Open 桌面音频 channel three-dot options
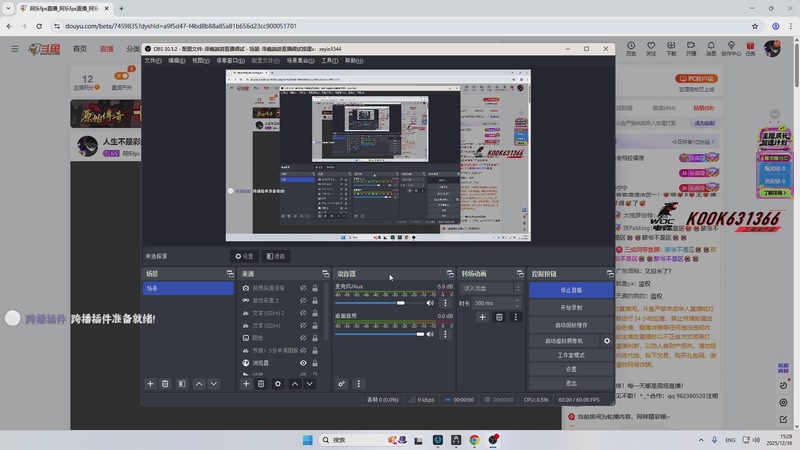The image size is (800, 450). point(445,334)
